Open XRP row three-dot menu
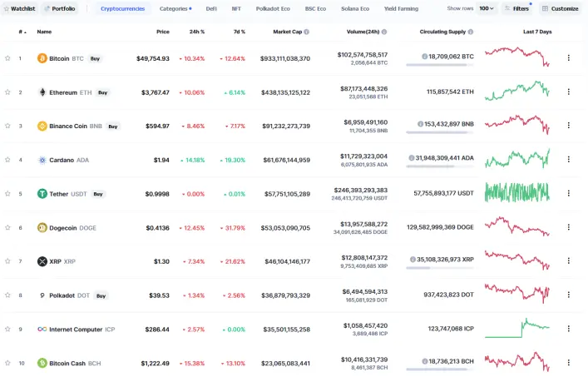The height and width of the screenshot is (377, 588). pos(569,260)
